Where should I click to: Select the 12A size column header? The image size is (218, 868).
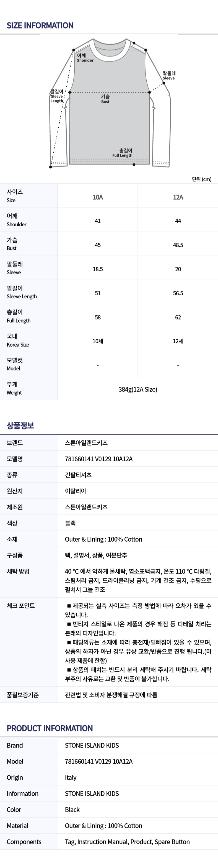point(178,197)
